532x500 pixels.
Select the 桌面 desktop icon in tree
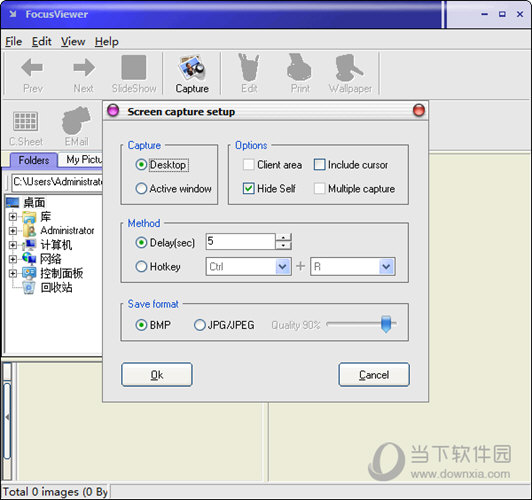(13, 203)
